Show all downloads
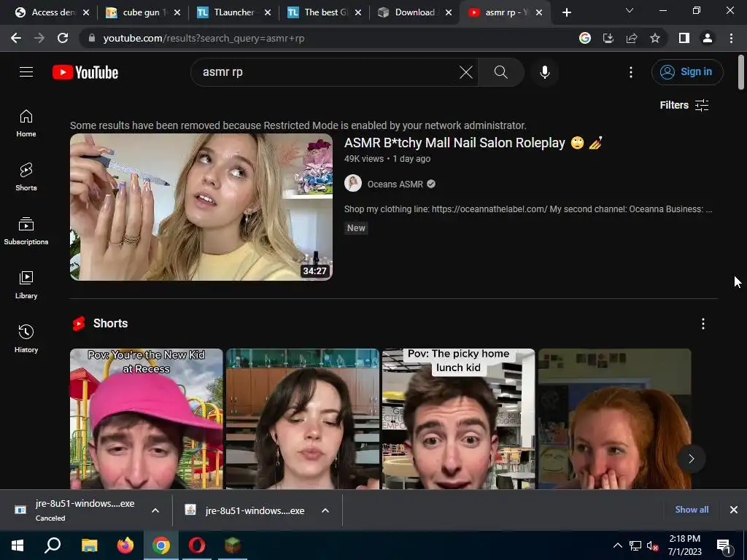 (692, 510)
